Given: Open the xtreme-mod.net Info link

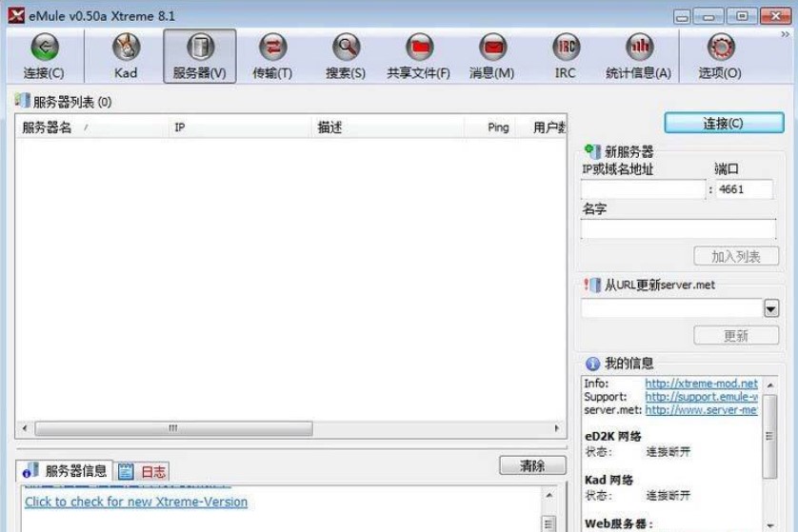Looking at the screenshot, I should point(701,384).
